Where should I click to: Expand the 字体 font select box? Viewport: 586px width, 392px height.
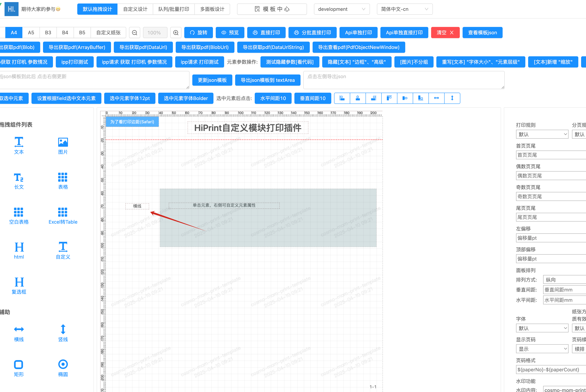click(x=542, y=328)
